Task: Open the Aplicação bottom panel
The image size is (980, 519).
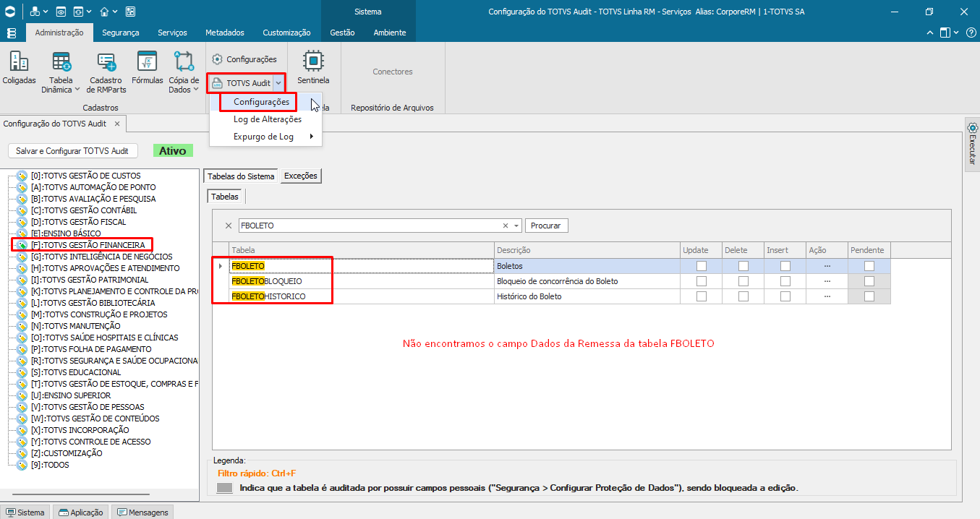Action: tap(81, 512)
